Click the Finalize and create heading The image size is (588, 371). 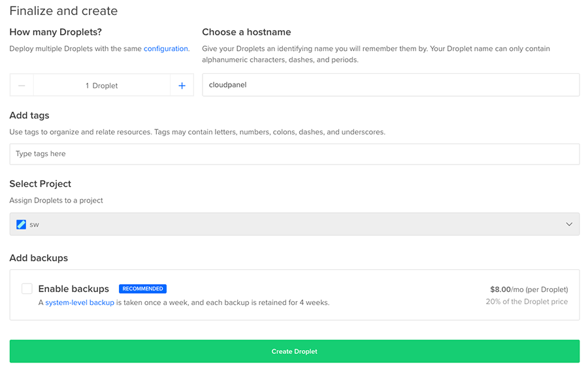63,11
